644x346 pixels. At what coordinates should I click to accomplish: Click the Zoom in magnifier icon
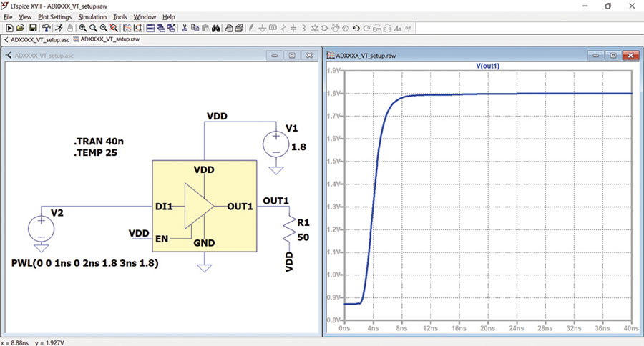tap(82, 28)
